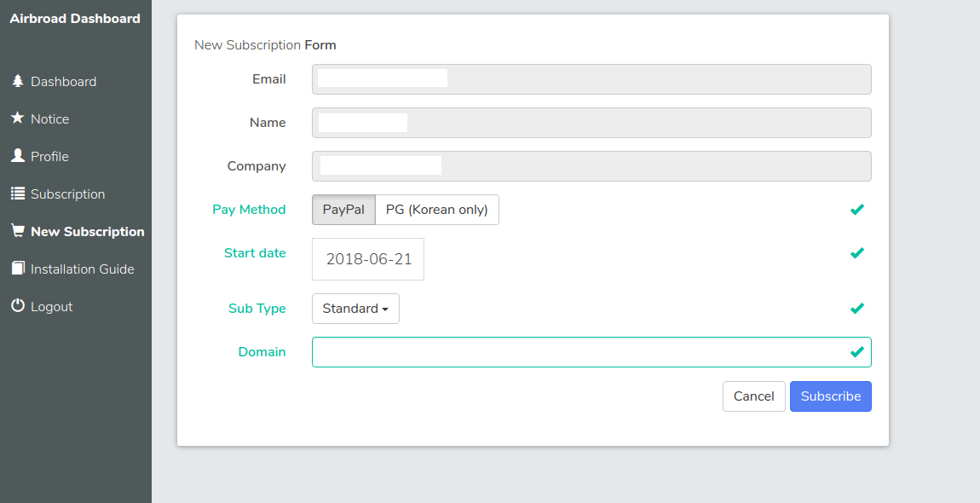Focus the Domain input field

pyautogui.click(x=591, y=352)
